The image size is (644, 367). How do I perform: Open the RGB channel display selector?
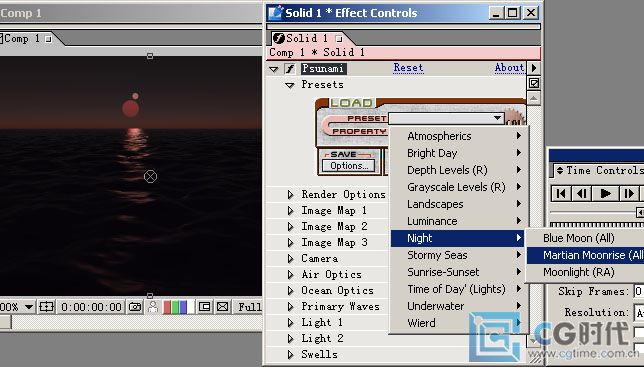(179, 307)
